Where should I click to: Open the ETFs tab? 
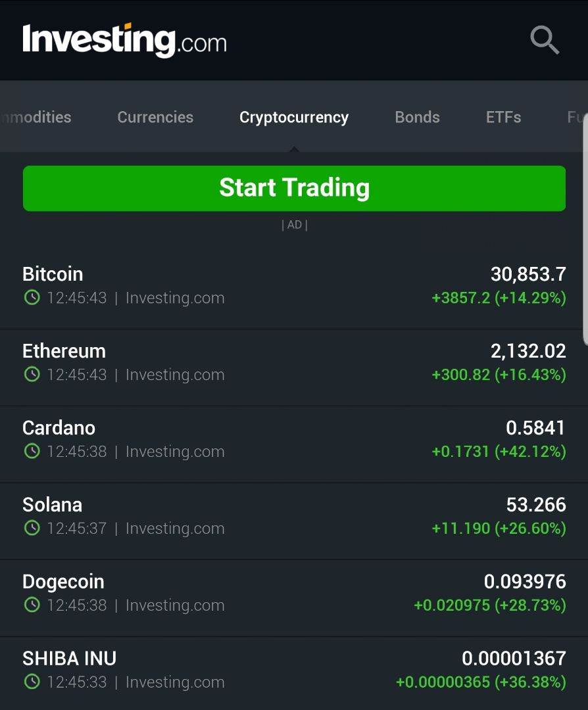(x=503, y=117)
